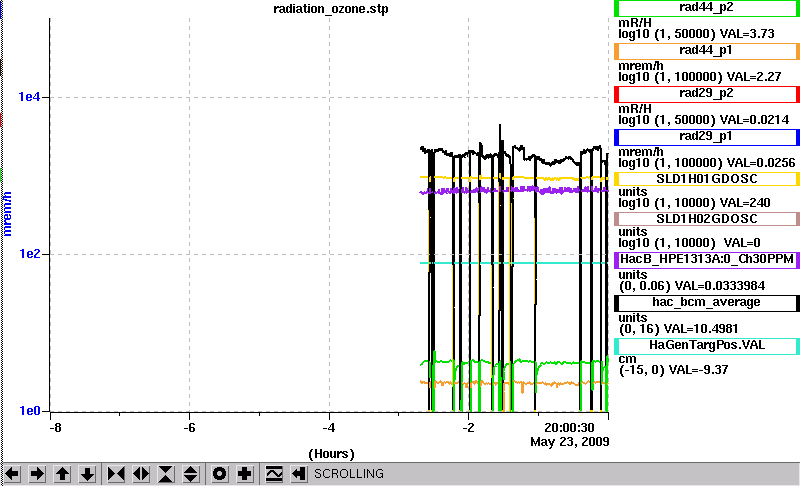
Task: Click the circle auto-scale toolbar icon
Action: click(x=219, y=474)
